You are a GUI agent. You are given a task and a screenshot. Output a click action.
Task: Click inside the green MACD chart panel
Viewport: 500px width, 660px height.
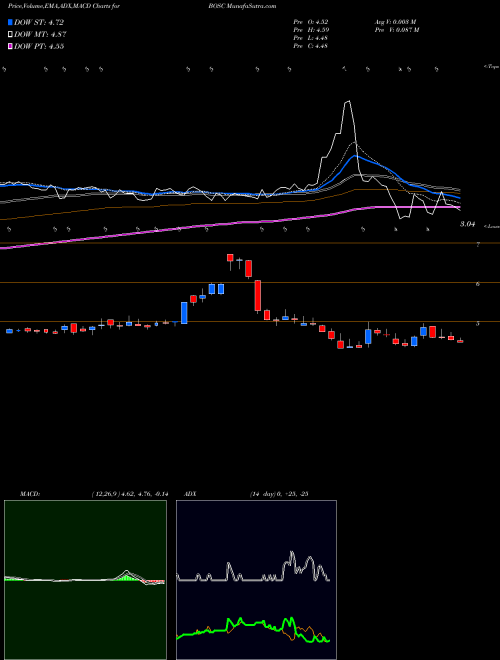pos(85,580)
